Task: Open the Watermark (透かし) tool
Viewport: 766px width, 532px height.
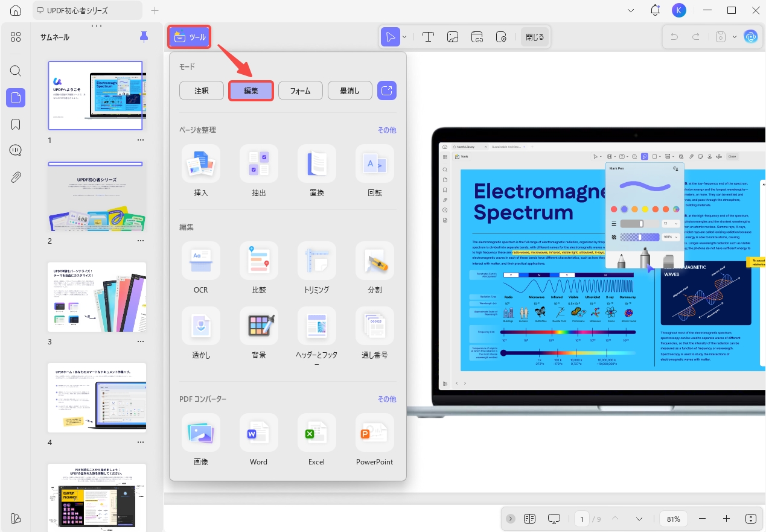Action: click(200, 326)
